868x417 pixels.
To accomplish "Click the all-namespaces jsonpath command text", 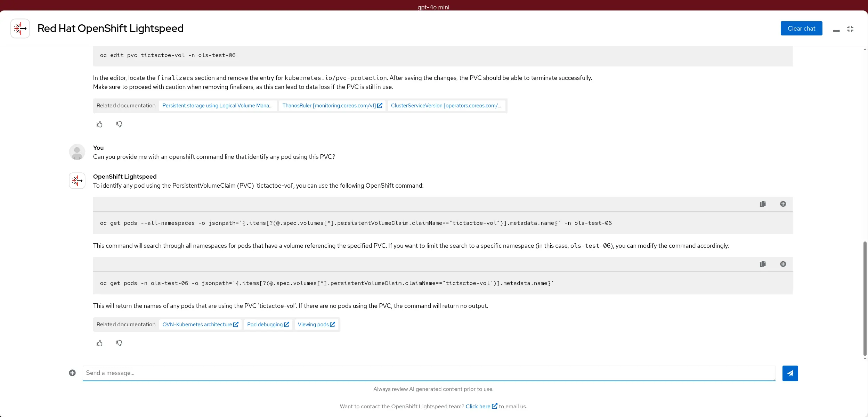I will (356, 223).
